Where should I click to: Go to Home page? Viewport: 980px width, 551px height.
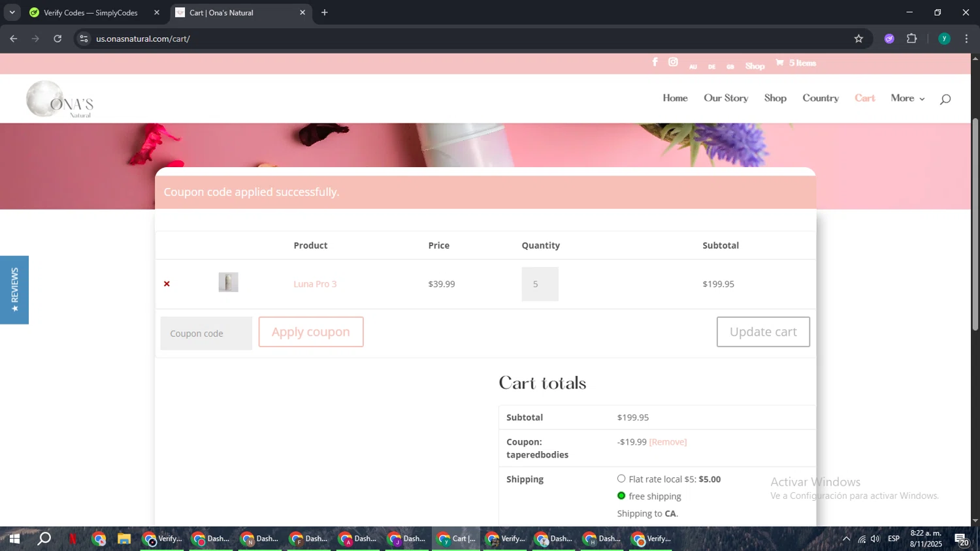point(675,98)
